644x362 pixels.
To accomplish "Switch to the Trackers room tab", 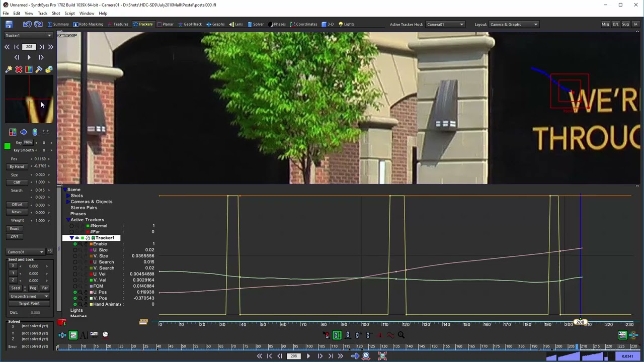I will click(143, 24).
